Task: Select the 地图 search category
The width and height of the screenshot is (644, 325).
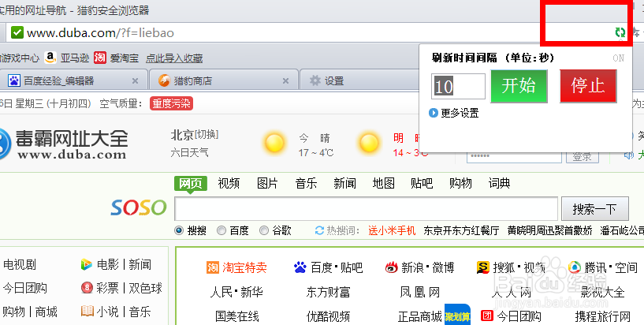Action: coord(383,183)
